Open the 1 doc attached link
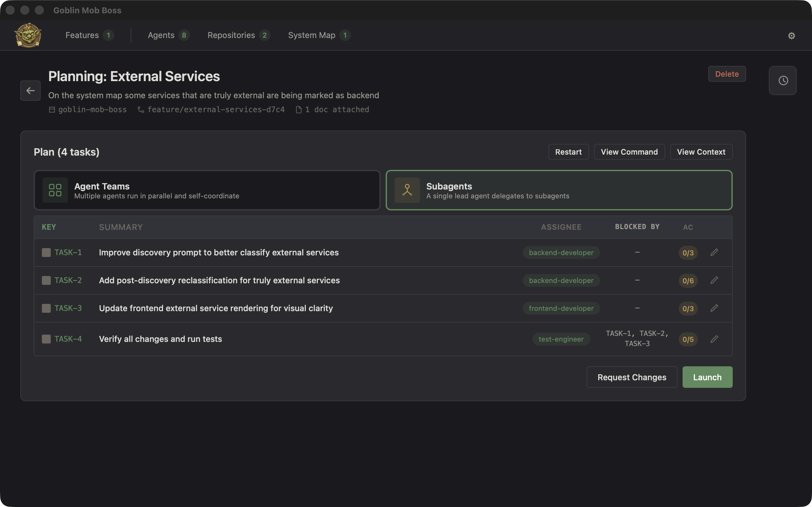812x507 pixels. pyautogui.click(x=333, y=110)
